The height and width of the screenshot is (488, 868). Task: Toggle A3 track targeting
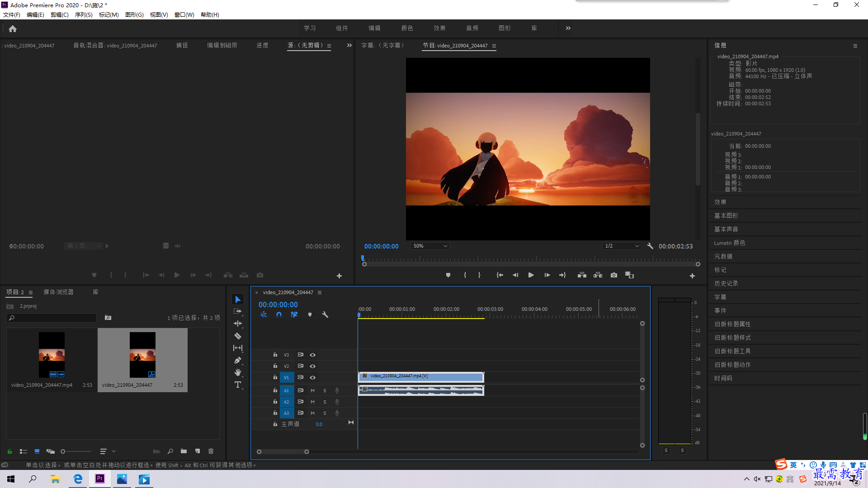286,413
